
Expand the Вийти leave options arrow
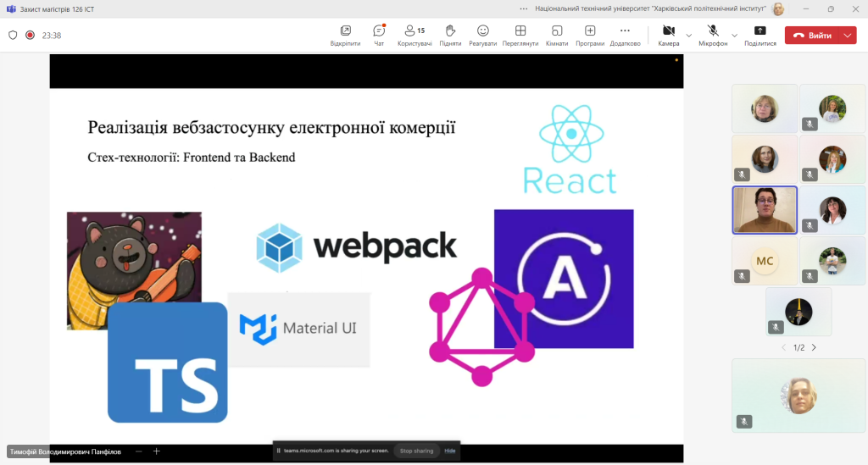point(848,36)
